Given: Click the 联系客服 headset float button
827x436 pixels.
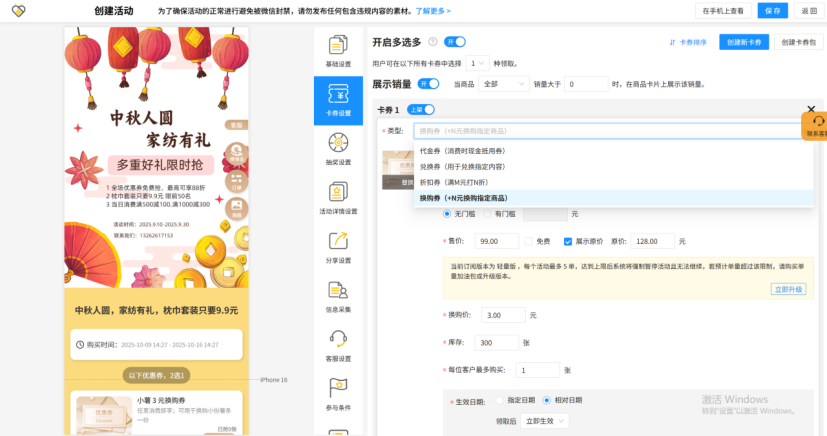Looking at the screenshot, I should 816,126.
